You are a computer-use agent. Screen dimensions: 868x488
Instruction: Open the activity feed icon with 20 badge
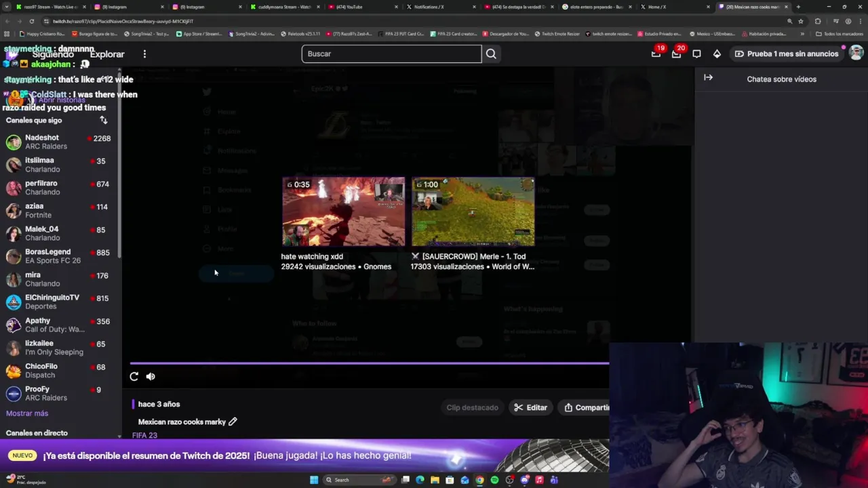pyautogui.click(x=676, y=54)
